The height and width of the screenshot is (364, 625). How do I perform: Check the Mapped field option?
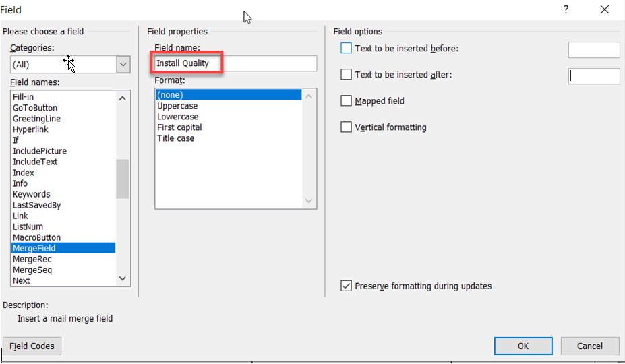(347, 101)
